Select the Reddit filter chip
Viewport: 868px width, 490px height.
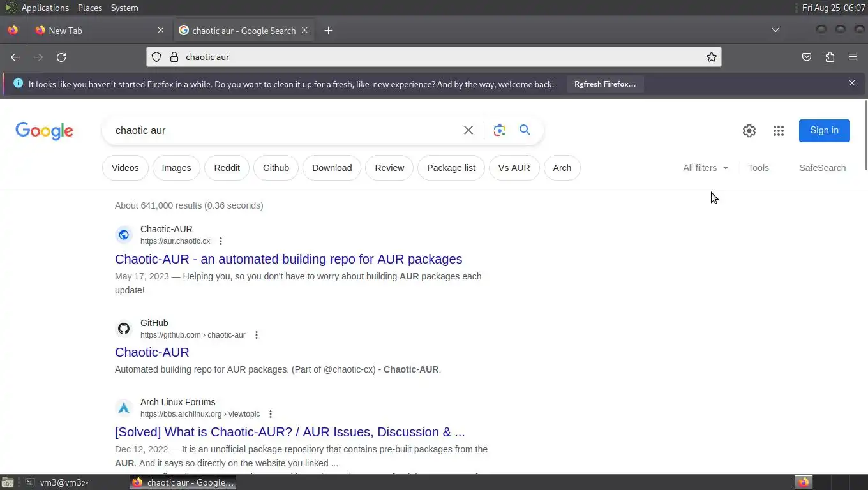[227, 168]
